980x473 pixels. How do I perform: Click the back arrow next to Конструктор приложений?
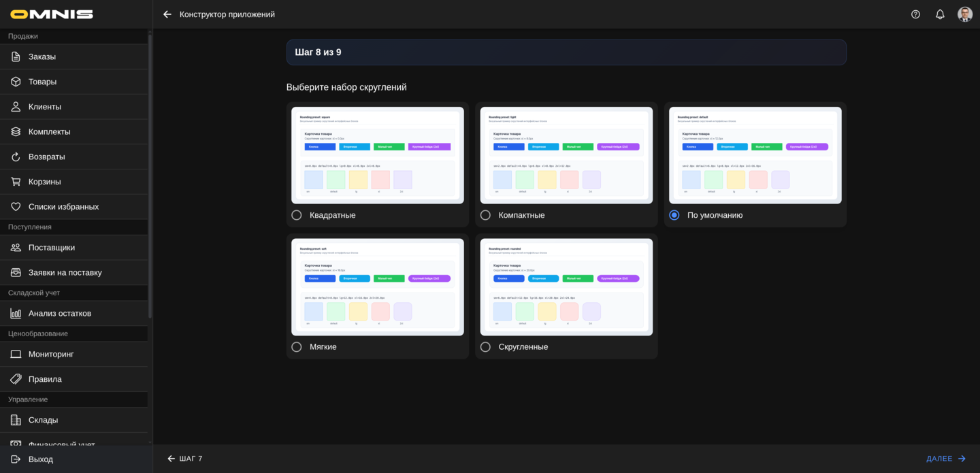(x=167, y=14)
